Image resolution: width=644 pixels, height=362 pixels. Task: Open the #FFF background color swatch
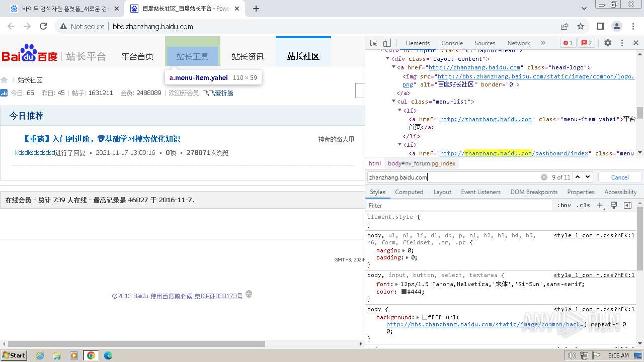point(425,317)
